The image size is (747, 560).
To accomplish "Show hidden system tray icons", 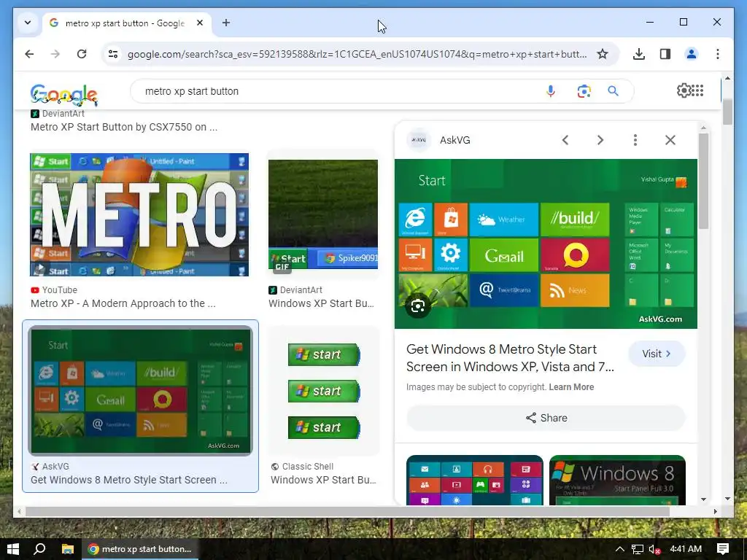I will pyautogui.click(x=620, y=549).
